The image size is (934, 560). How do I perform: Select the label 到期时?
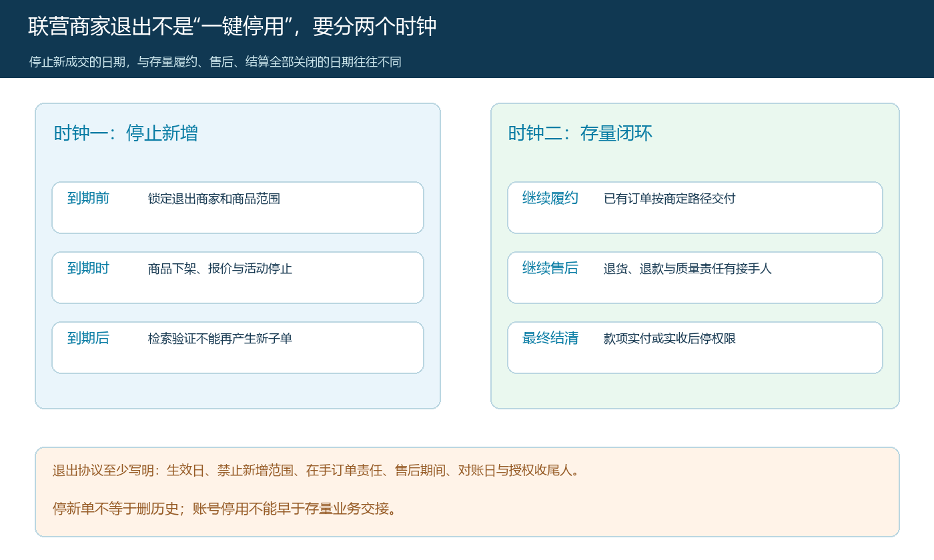click(x=88, y=268)
